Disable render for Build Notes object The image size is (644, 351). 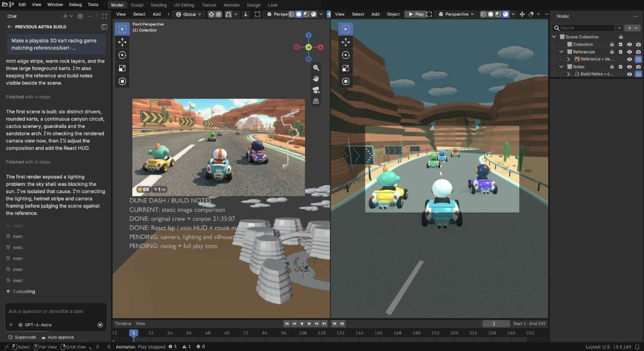[x=638, y=74]
